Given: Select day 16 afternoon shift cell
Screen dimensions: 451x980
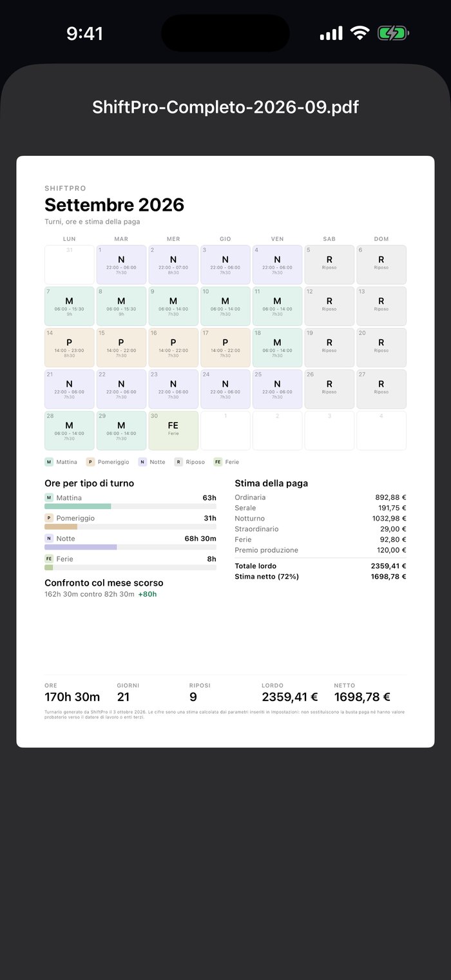Looking at the screenshot, I should pyautogui.click(x=173, y=347).
